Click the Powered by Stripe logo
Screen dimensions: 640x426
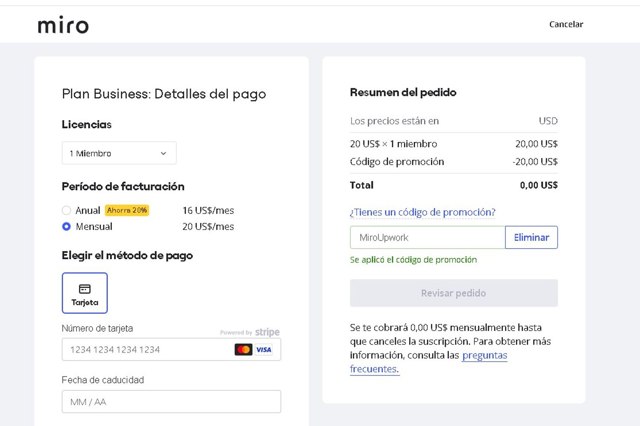pos(250,332)
